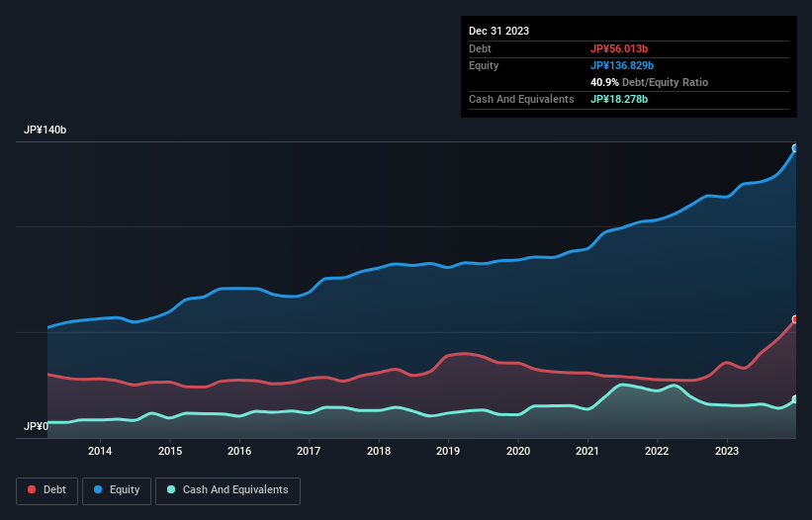The height and width of the screenshot is (520, 812).
Task: Click the 2019 x-axis label
Action: [448, 452]
